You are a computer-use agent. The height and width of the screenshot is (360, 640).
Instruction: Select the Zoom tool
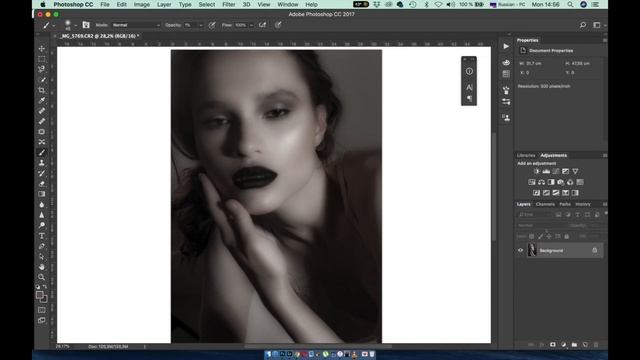[x=42, y=277]
